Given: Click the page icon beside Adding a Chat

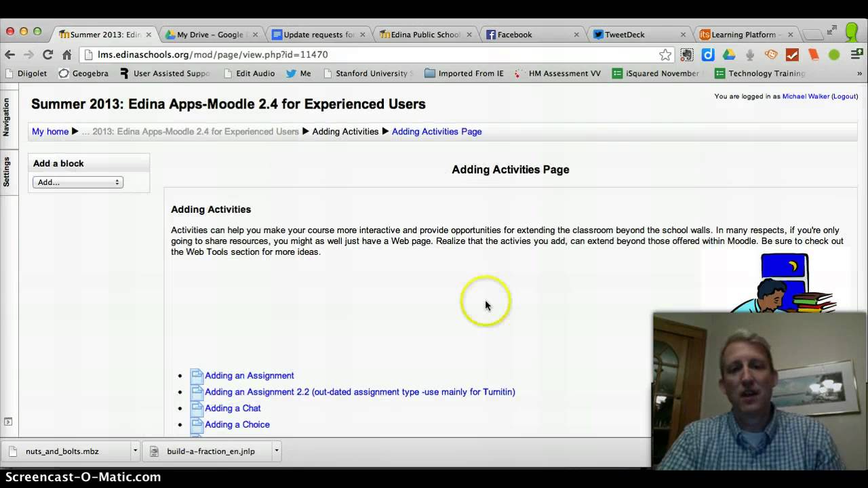Looking at the screenshot, I should 197,407.
